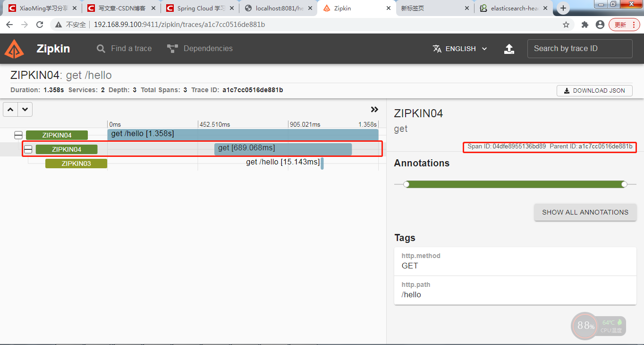Image resolution: width=644 pixels, height=345 pixels.
Task: Open the ENGLISH language dropdown
Action: (460, 49)
